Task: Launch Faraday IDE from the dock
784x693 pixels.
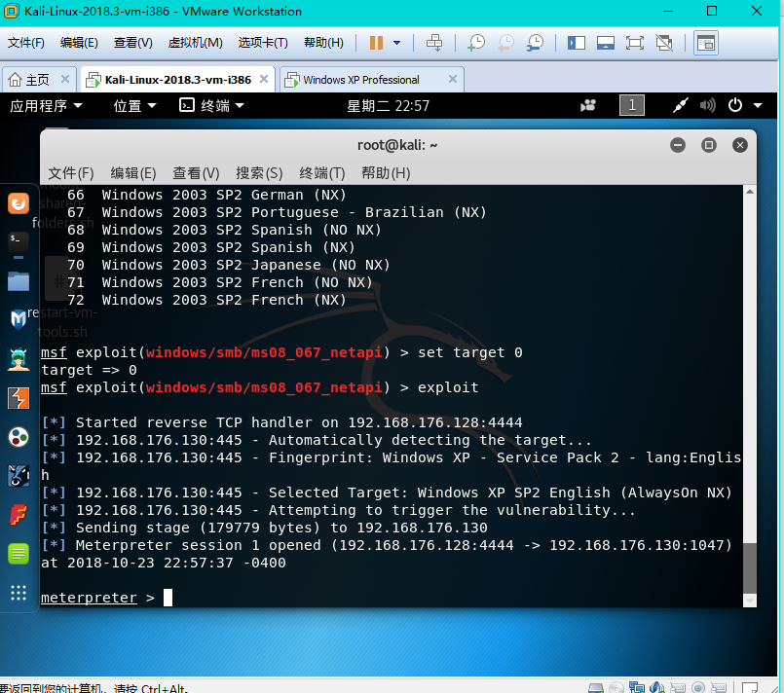Action: (x=19, y=515)
